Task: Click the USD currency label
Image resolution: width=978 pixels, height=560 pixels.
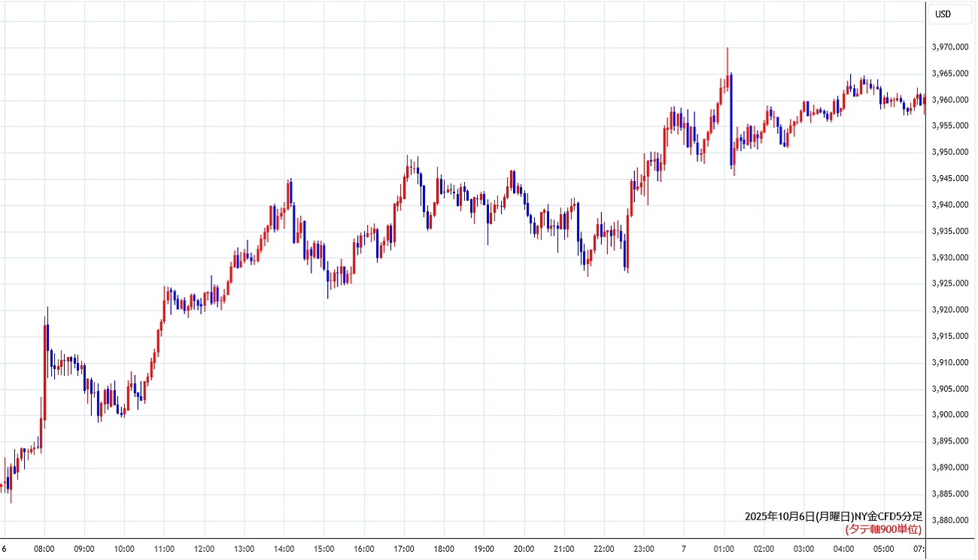Action: point(943,14)
